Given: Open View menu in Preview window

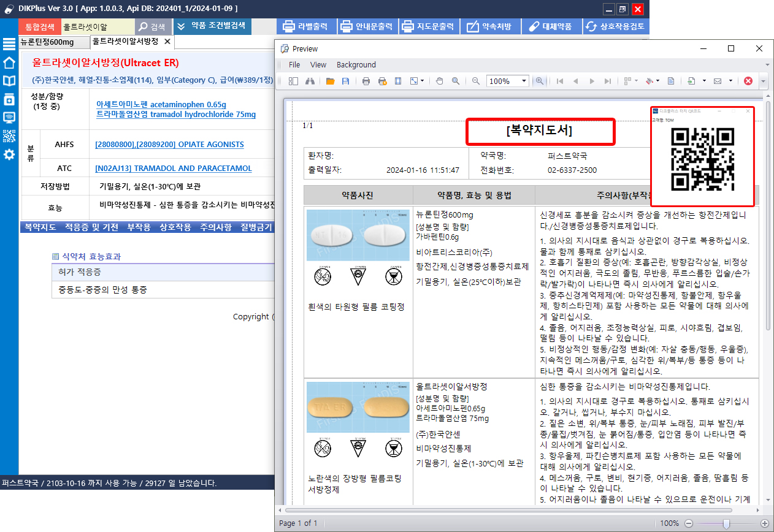Looking at the screenshot, I should click(x=318, y=64).
